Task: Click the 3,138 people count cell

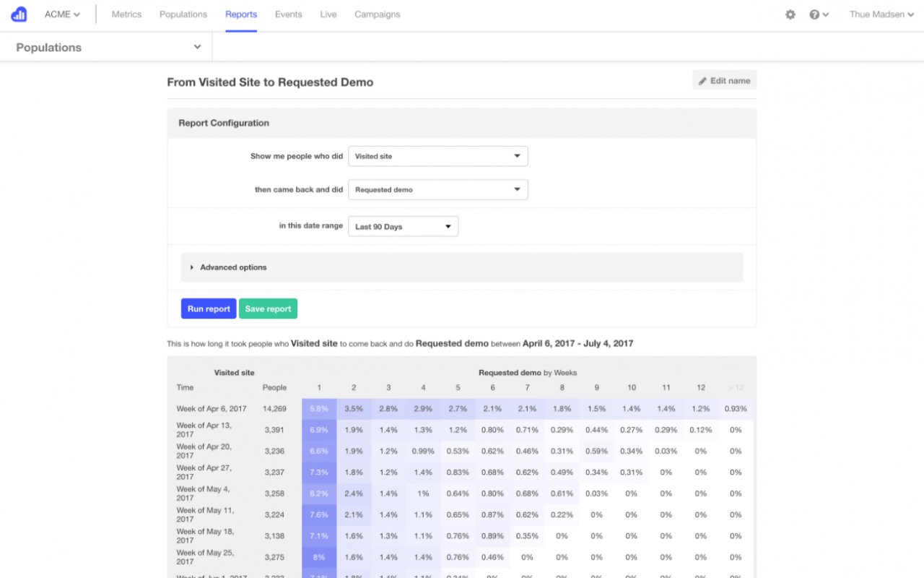Action: pyautogui.click(x=274, y=536)
